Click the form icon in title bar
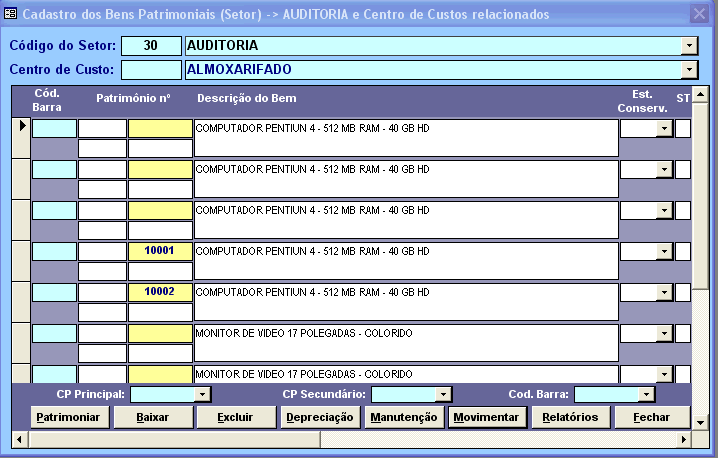 pyautogui.click(x=11, y=14)
